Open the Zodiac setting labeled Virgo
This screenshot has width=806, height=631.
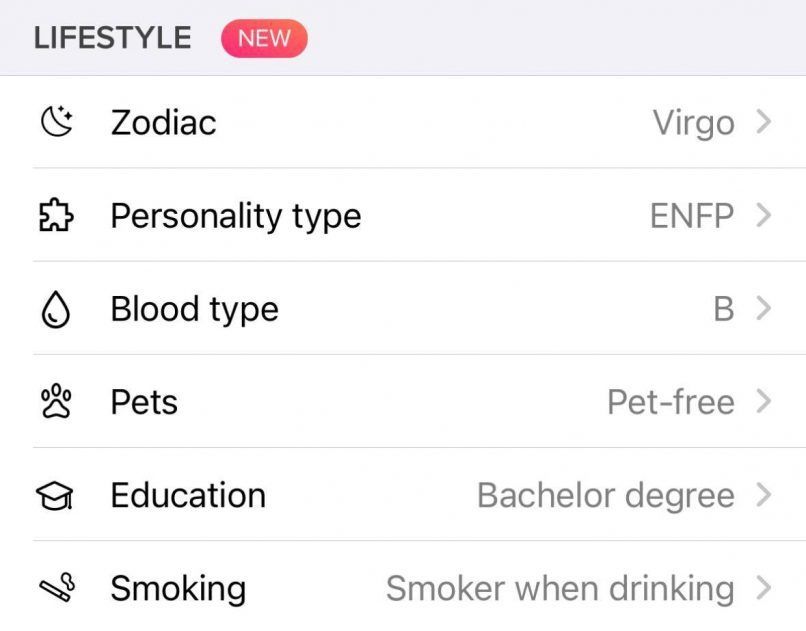point(693,122)
